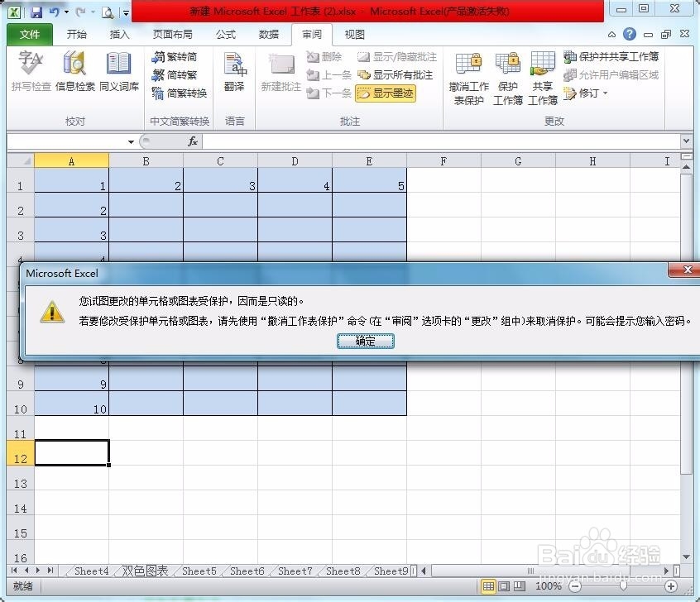Screen dimensions: 700x602
Task: Switch to 双色图表 worksheet tab
Action: [145, 571]
